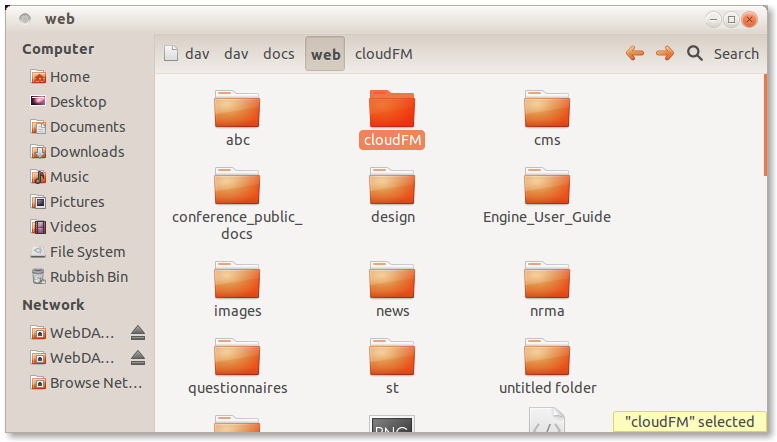Open Browse Network in the sidebar
This screenshot has height=442, width=777.
86,383
